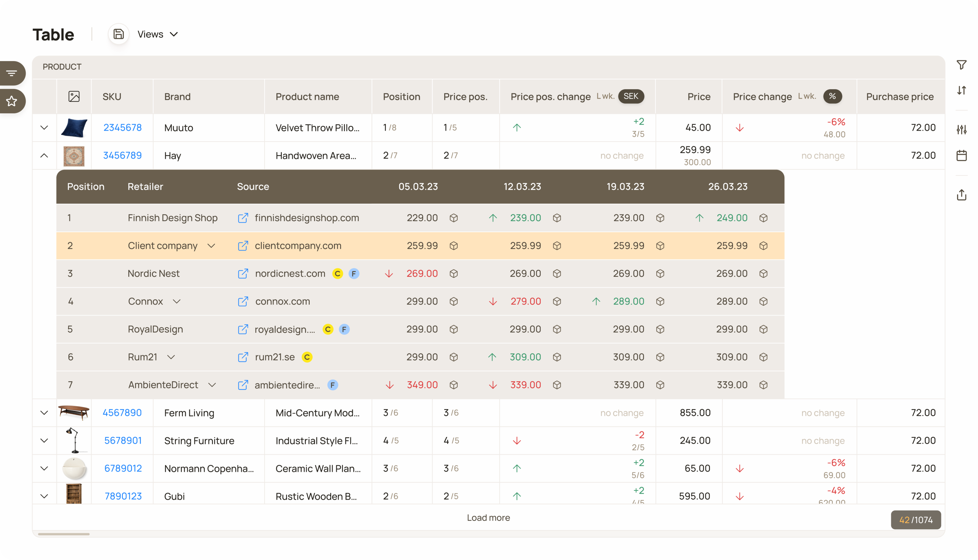Click the Load more button
The width and height of the screenshot is (978, 560).
489,518
